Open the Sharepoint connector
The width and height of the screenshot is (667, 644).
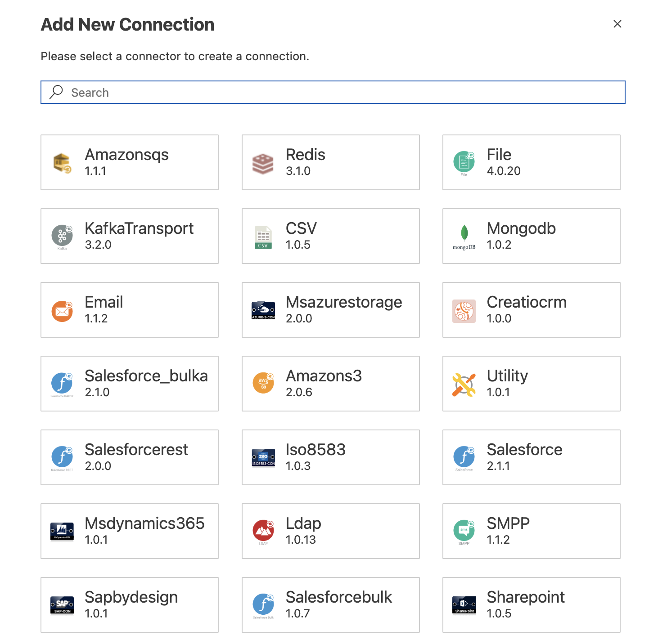tap(531, 605)
